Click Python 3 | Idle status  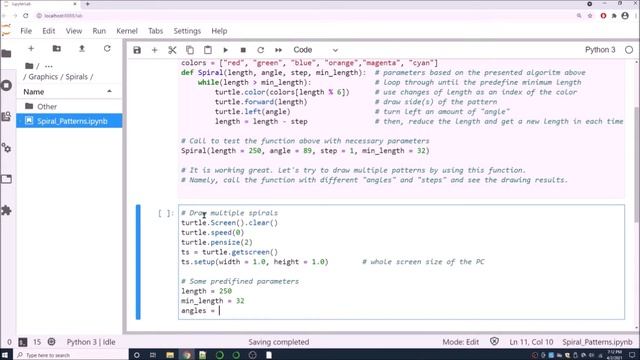[x=91, y=342]
